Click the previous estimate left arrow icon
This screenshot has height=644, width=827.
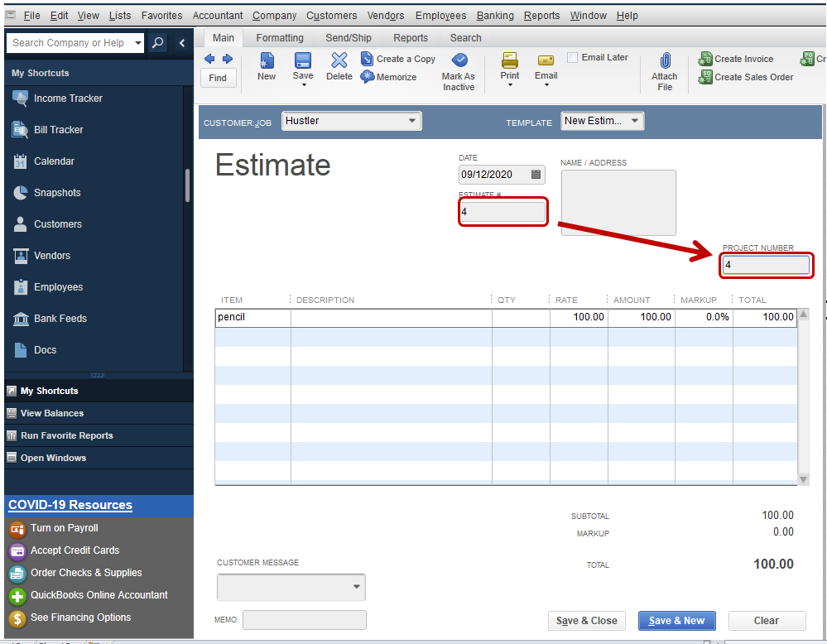click(209, 59)
